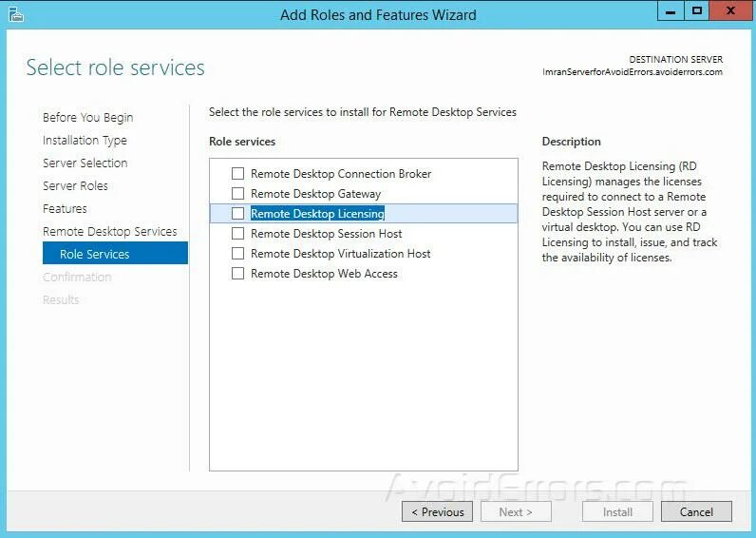Open the Installation Type step
The image size is (756, 538).
tap(85, 140)
